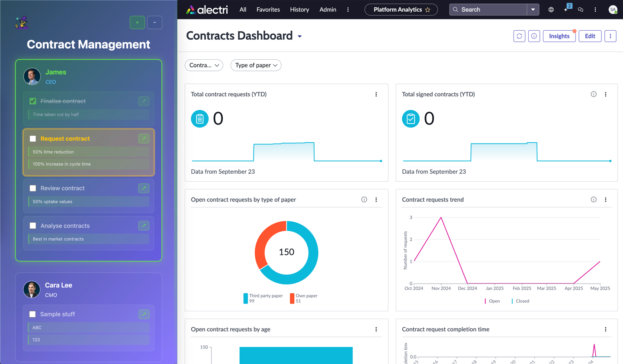Uncheck the Finalise contract checkbox
Image resolution: width=623 pixels, height=364 pixels.
(33, 101)
